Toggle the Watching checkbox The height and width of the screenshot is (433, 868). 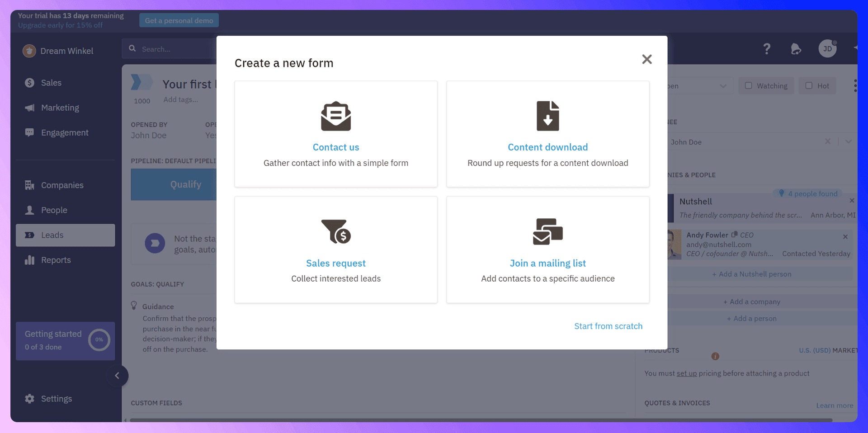point(748,85)
